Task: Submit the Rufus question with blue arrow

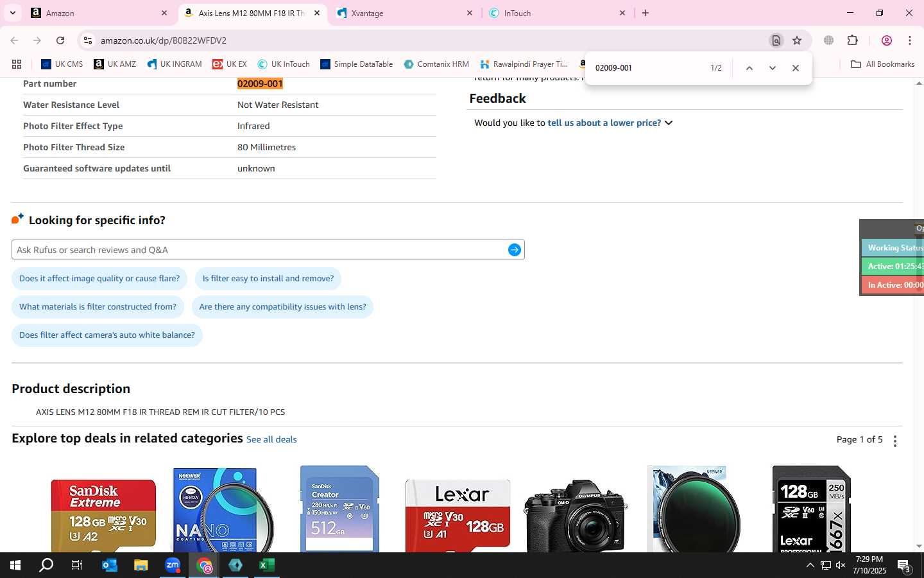Action: (x=515, y=250)
